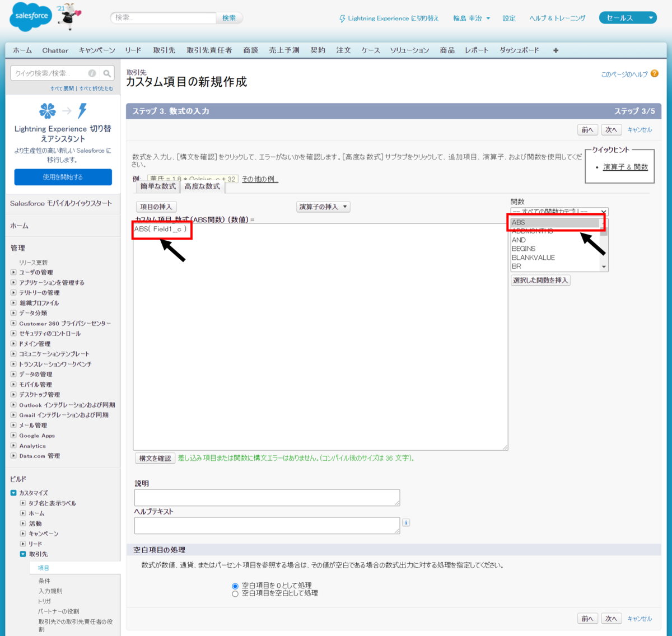The width and height of the screenshot is (672, 636).
Task: Open the ケース tab
Action: click(x=371, y=50)
